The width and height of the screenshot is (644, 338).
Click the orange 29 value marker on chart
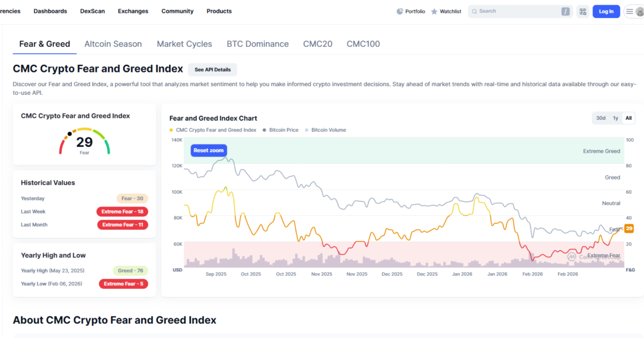[x=629, y=229]
